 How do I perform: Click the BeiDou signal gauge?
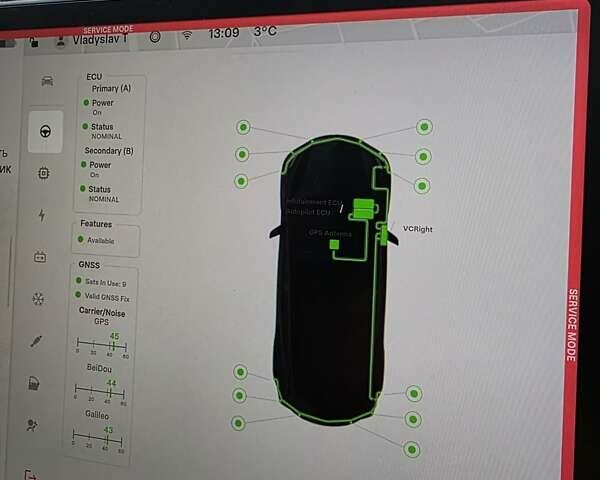coord(98,392)
